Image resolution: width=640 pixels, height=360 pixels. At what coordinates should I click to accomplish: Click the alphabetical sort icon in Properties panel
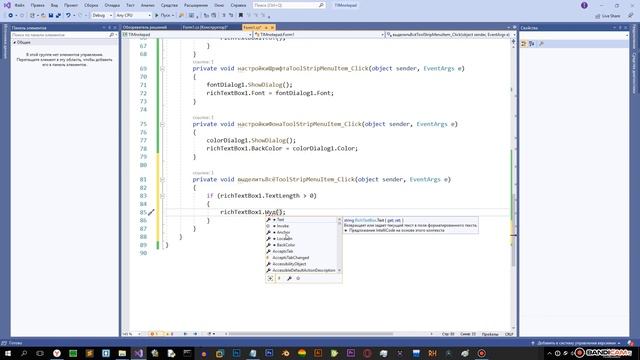pos(532,44)
